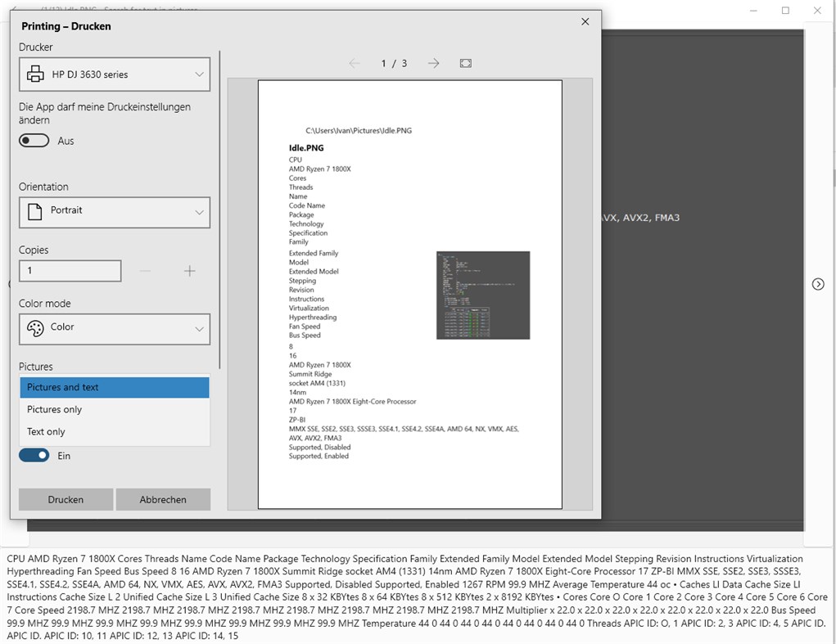Go to the next preview page
Viewport: 836px width, 644px height.
click(432, 63)
